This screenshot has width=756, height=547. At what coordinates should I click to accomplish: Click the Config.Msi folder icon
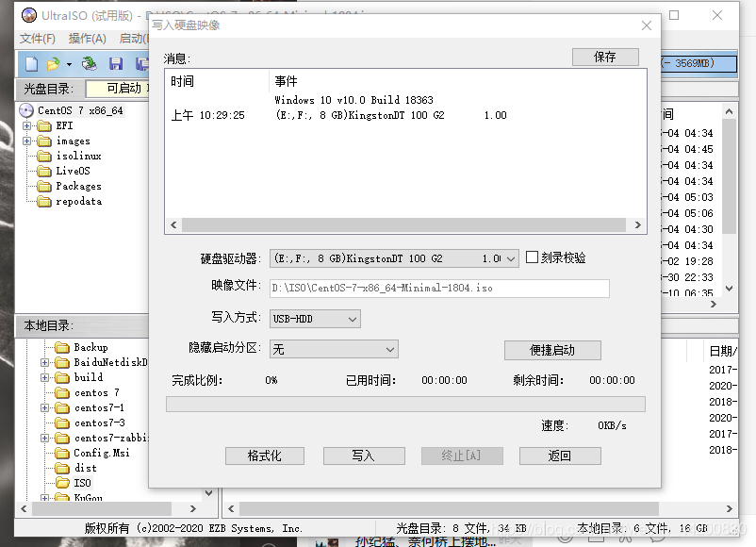click(x=62, y=453)
